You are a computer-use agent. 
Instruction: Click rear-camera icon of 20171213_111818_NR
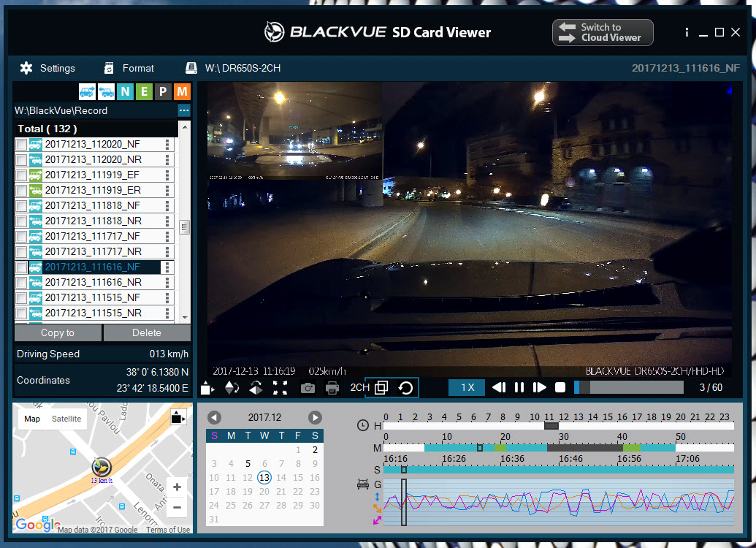(x=36, y=221)
